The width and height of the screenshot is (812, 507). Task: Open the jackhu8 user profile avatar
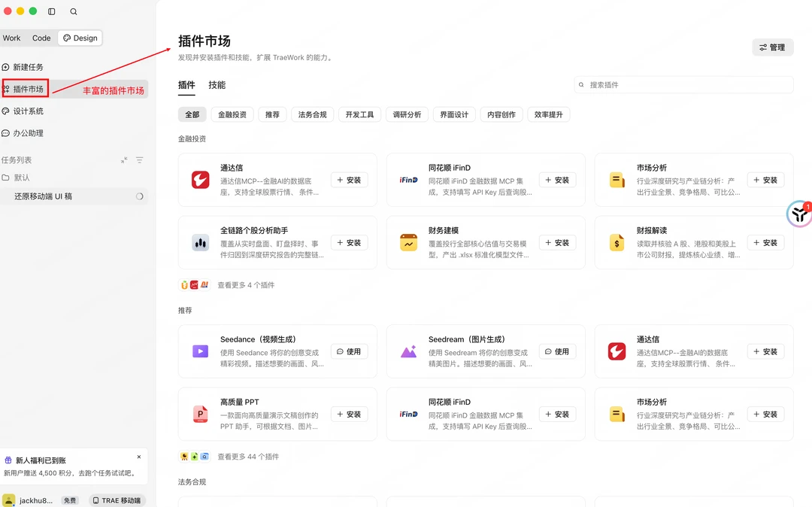(x=8, y=499)
